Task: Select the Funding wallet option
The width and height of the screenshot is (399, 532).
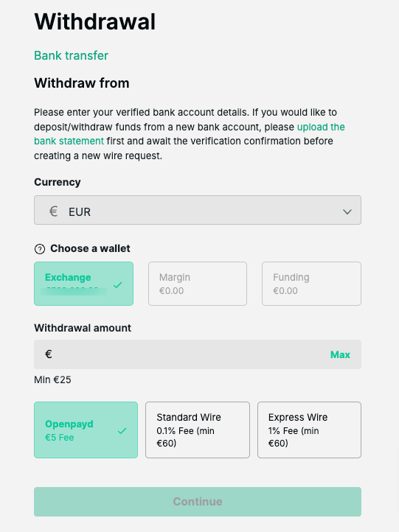Action: coord(311,284)
